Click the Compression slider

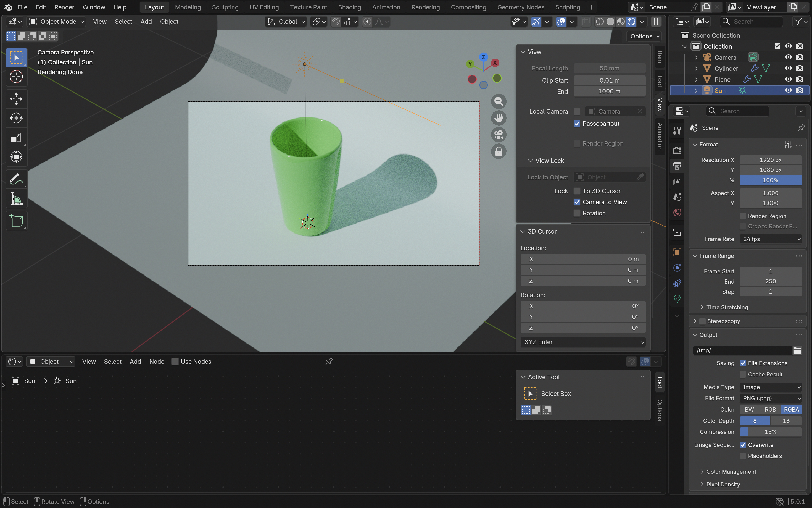pos(770,432)
